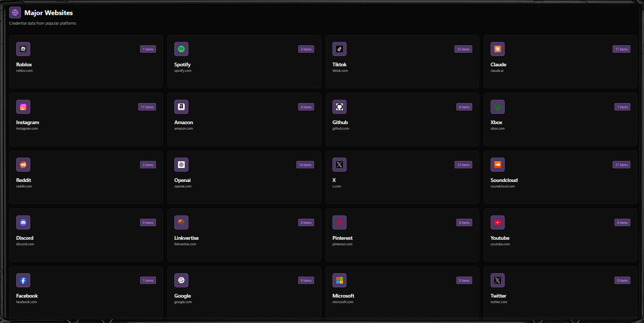Click the "youtube.com" domain text
The width and height of the screenshot is (644, 323).
coord(500,244)
